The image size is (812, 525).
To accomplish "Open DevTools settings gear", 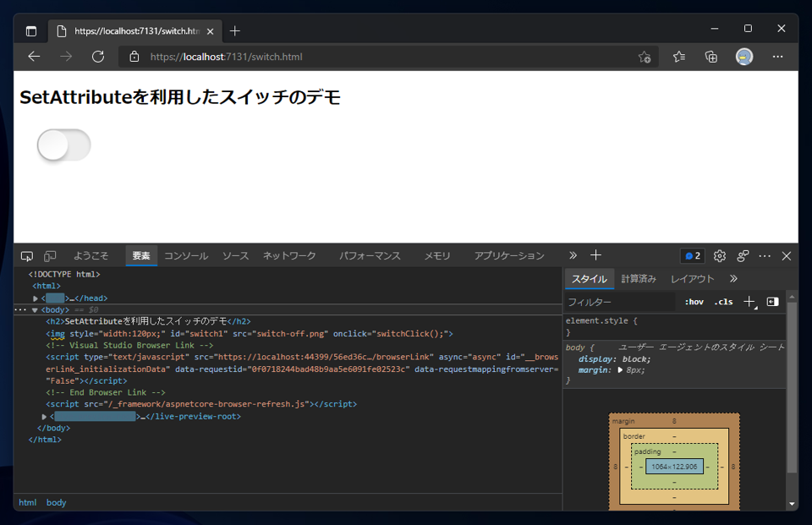I will point(719,256).
